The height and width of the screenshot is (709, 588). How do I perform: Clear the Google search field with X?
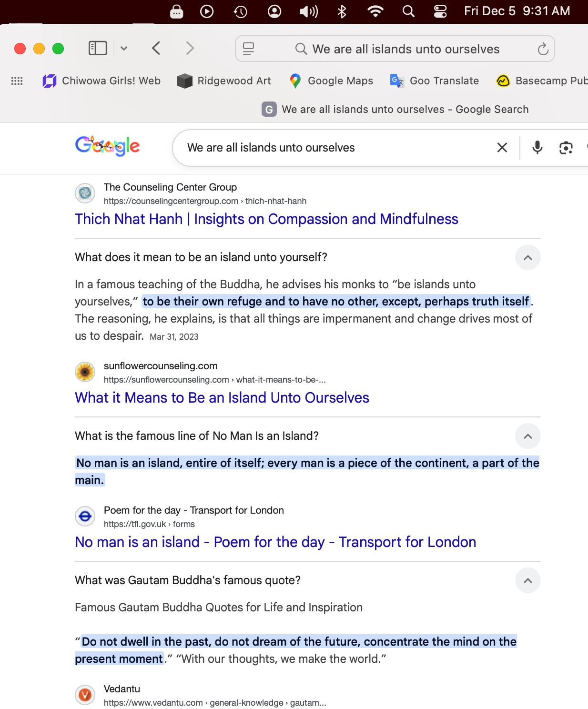[x=502, y=148]
